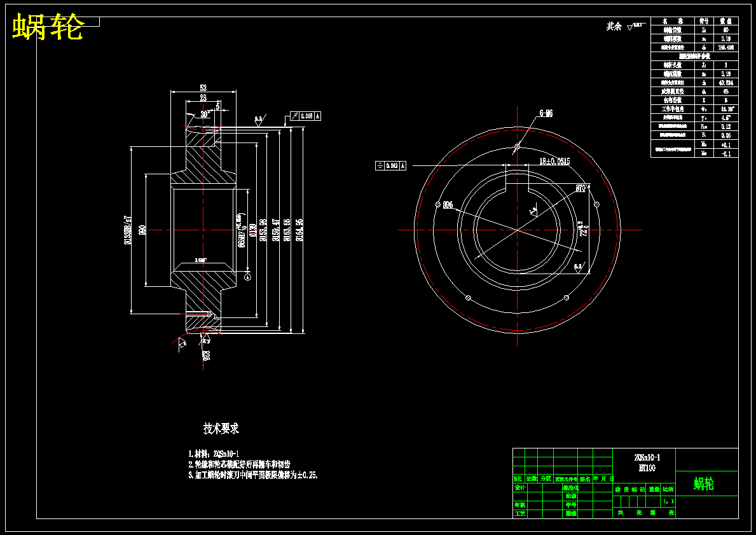756x535 pixels.
Task: Click the 52 width dimension
Action: point(203,88)
